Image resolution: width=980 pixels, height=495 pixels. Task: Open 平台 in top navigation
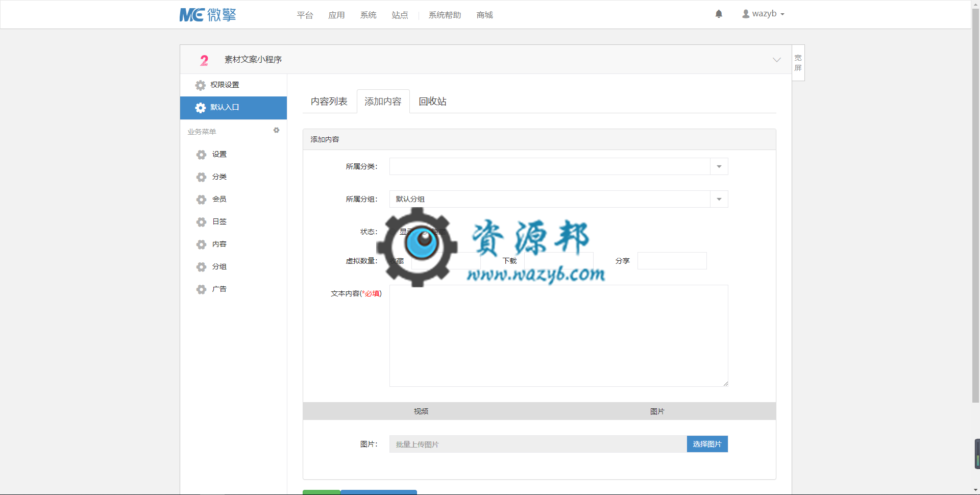coord(305,15)
